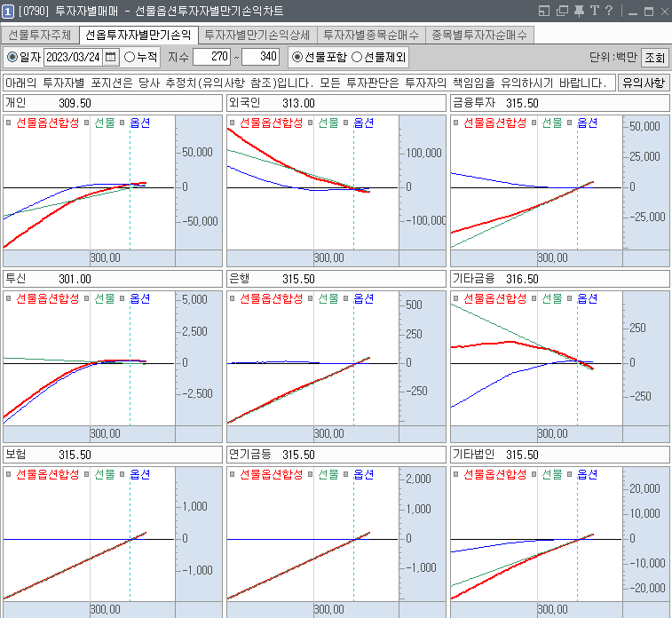The height and width of the screenshot is (618, 672).
Task: Click the 외국인 profit chart panel
Action: pos(312,186)
